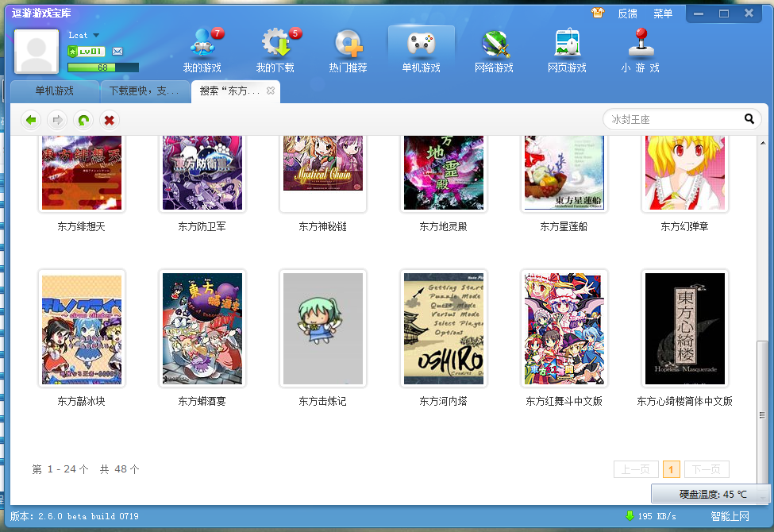Image resolution: width=774 pixels, height=532 pixels.
Task: Open 东方防卫军 game cover
Action: (x=202, y=173)
